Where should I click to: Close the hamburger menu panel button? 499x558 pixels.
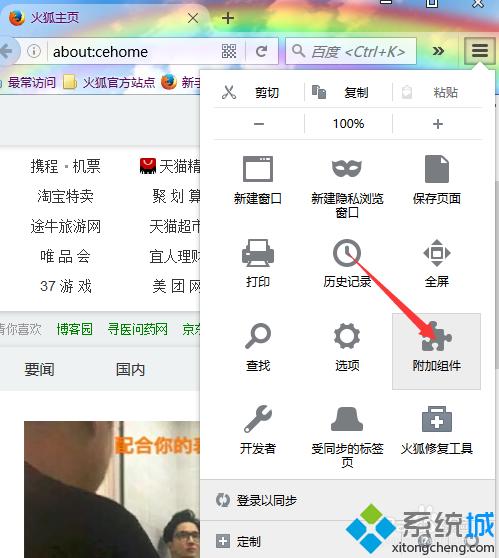(480, 51)
